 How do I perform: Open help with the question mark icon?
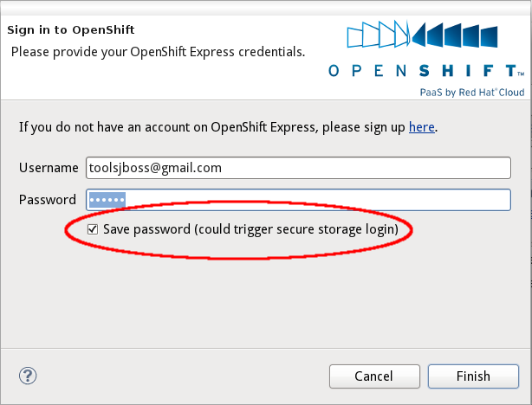click(28, 376)
